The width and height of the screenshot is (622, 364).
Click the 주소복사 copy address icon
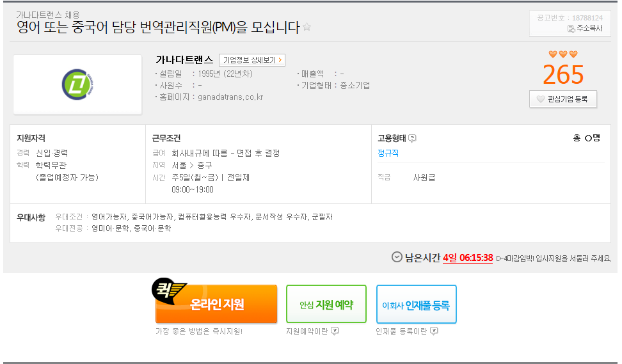click(571, 29)
